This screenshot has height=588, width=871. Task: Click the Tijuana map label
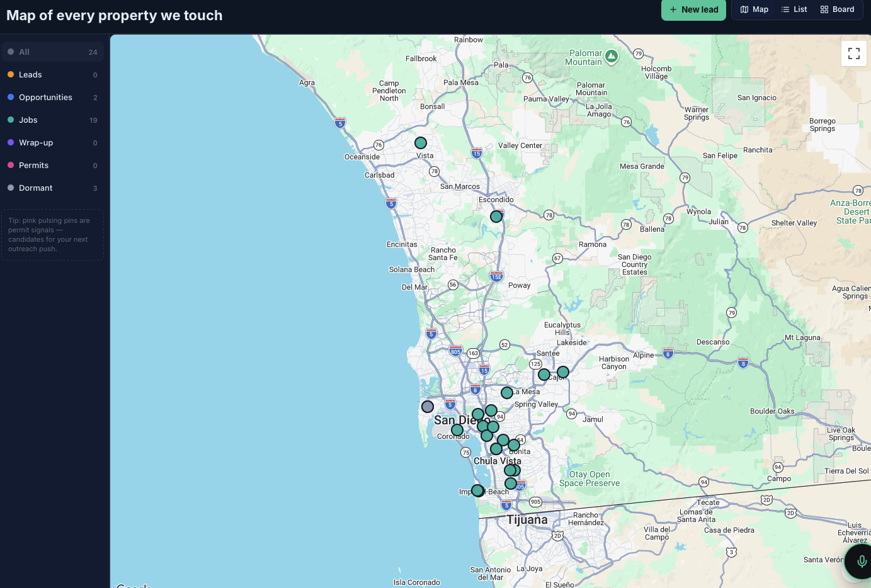click(527, 519)
